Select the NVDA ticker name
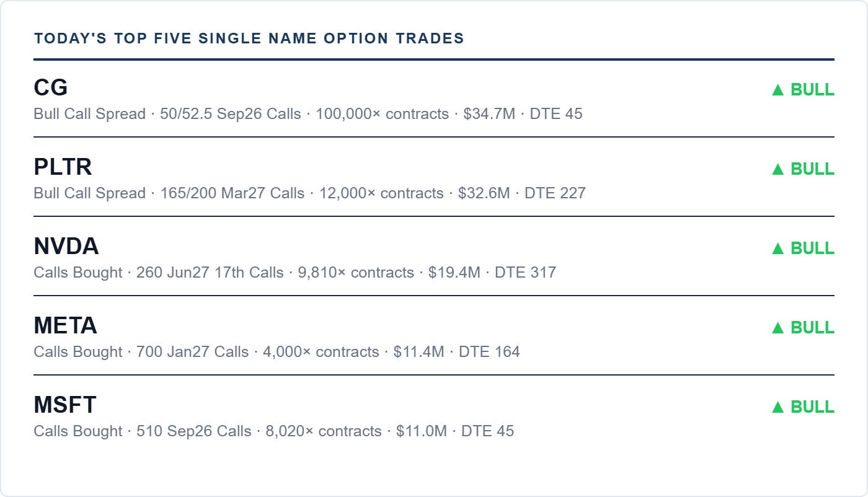The width and height of the screenshot is (868, 497). [x=66, y=246]
